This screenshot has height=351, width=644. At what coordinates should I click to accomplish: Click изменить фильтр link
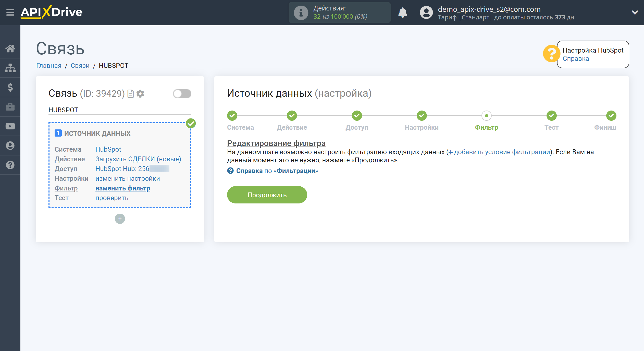tap(123, 188)
